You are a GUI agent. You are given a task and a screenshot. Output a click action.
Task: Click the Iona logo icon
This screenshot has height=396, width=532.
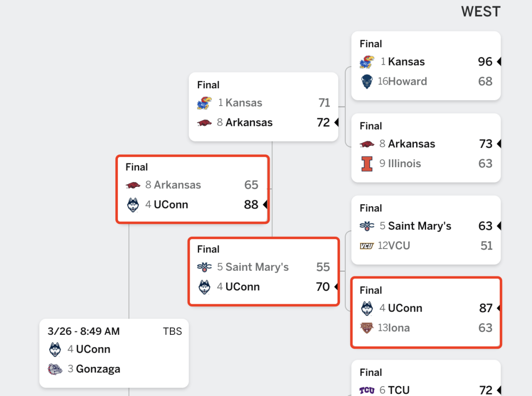coord(366,328)
